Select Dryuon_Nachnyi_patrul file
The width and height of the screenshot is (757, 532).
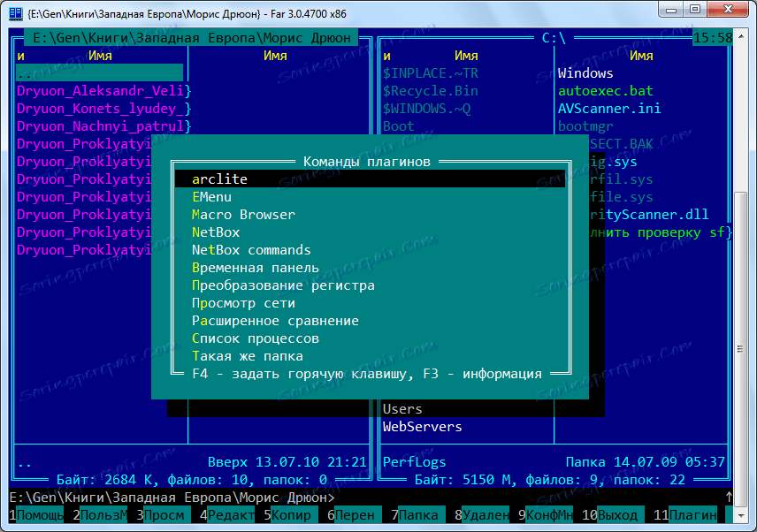(x=103, y=126)
